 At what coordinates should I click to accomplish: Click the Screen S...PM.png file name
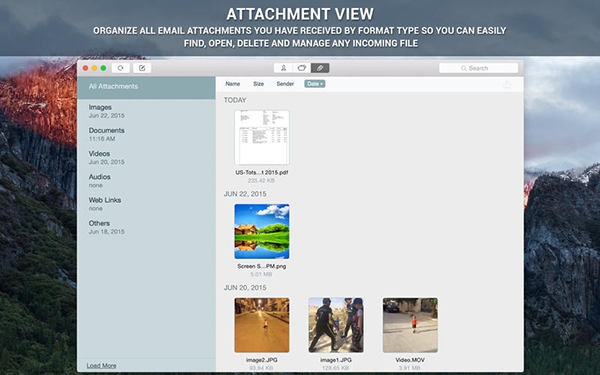click(x=262, y=266)
